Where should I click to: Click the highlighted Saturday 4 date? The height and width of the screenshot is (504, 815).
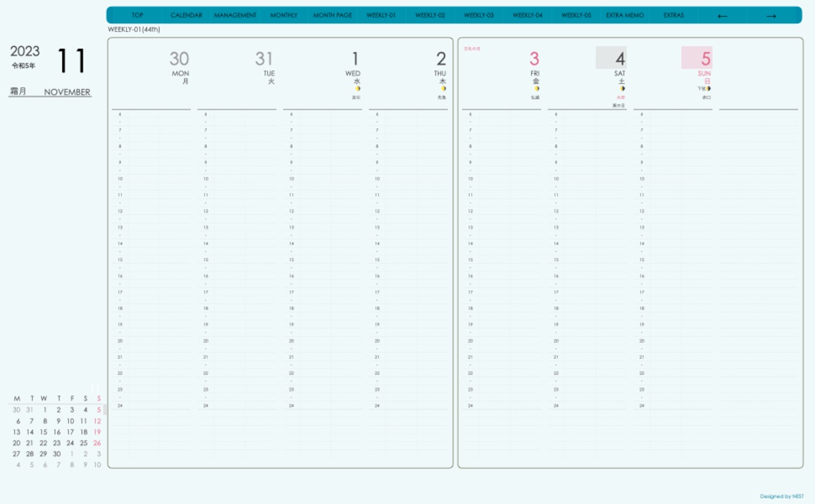611,57
